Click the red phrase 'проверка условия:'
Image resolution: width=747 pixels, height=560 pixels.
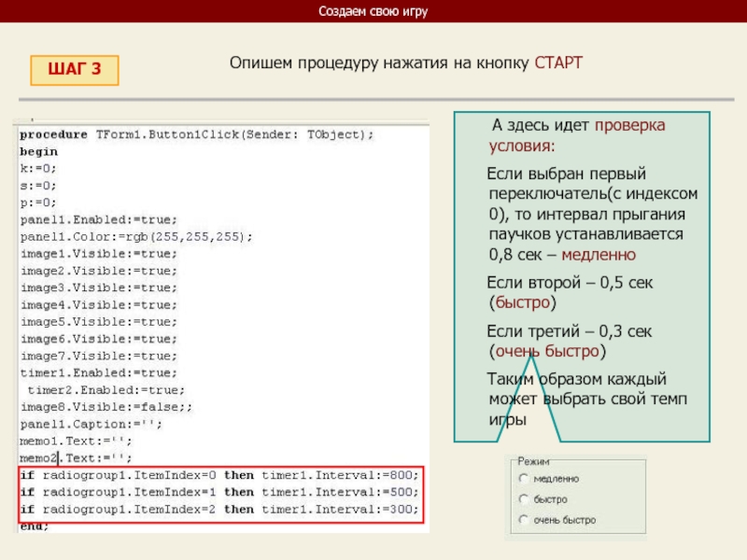(x=577, y=135)
